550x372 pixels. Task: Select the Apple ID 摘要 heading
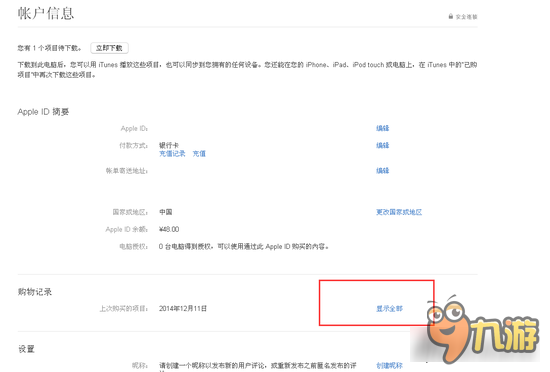coord(43,112)
